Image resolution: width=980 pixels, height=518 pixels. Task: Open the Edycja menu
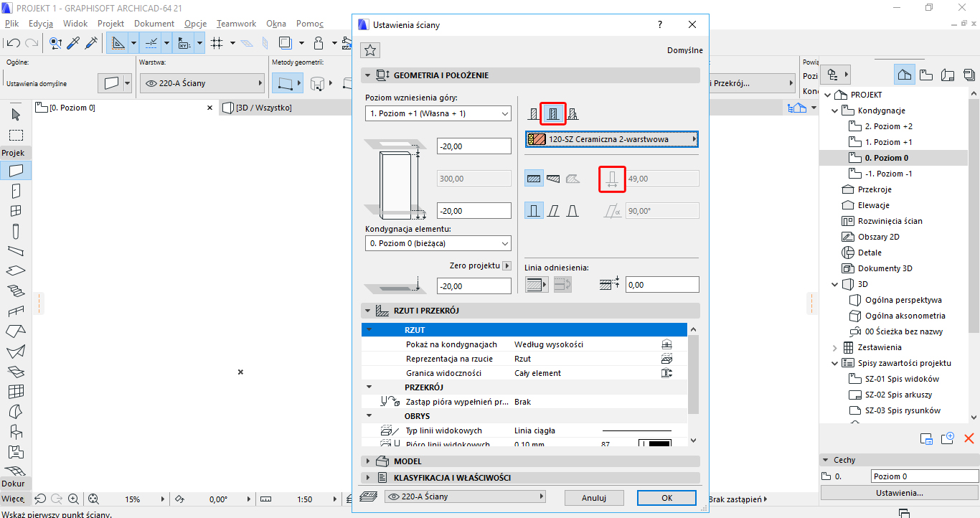(x=41, y=23)
